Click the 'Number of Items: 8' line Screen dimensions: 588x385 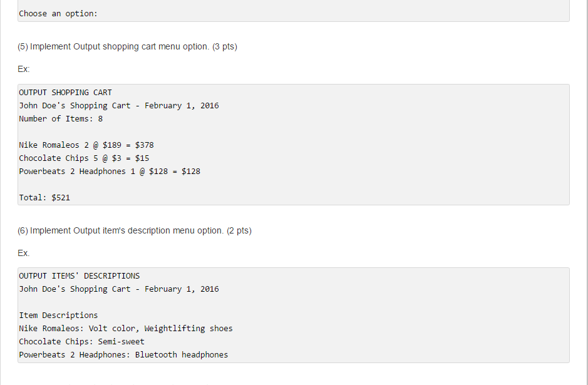(x=61, y=119)
